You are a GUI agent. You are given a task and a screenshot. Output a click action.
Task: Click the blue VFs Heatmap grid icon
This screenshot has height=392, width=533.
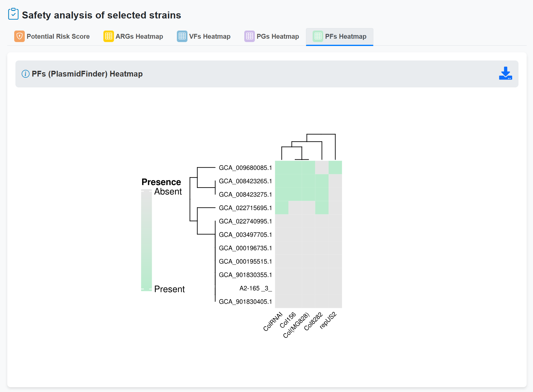click(182, 36)
